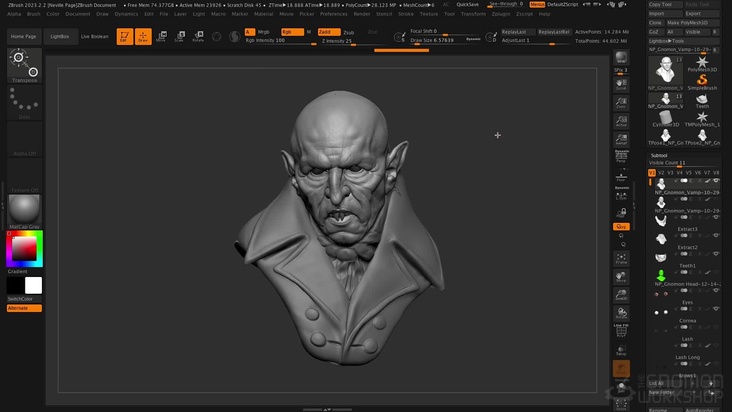Select the Rotate transform tool

point(197,37)
